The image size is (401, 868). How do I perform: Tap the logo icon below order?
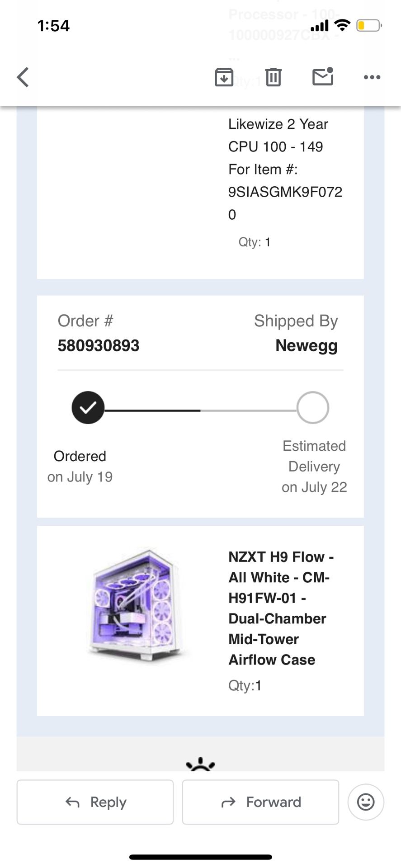point(200,764)
